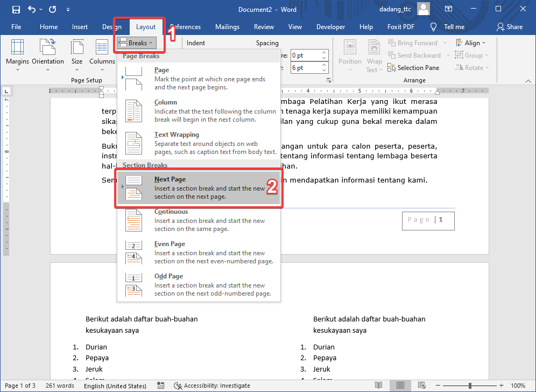Adjust the zoom slider
The width and height of the screenshot is (536, 392).
[x=469, y=386]
